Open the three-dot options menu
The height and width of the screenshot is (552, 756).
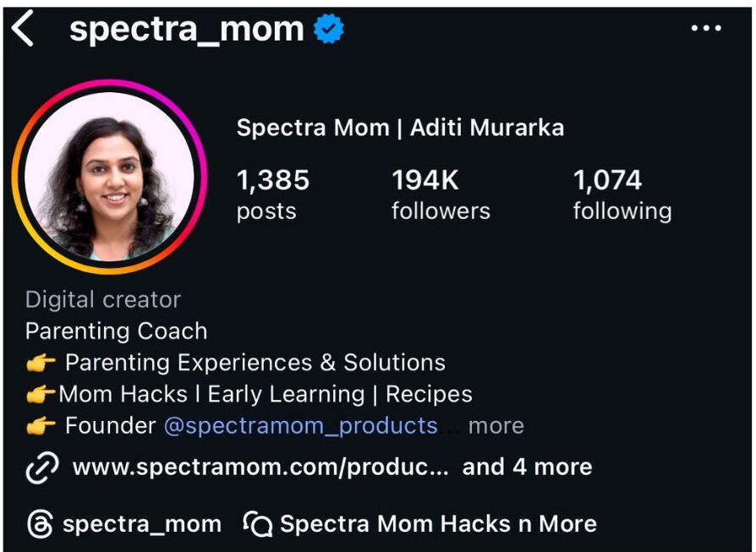706,29
